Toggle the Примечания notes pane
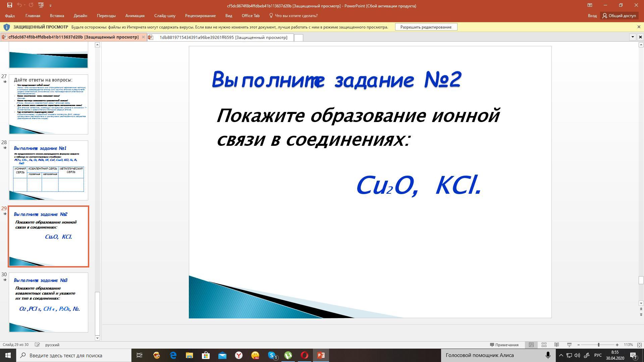The image size is (644, 362). click(504, 345)
